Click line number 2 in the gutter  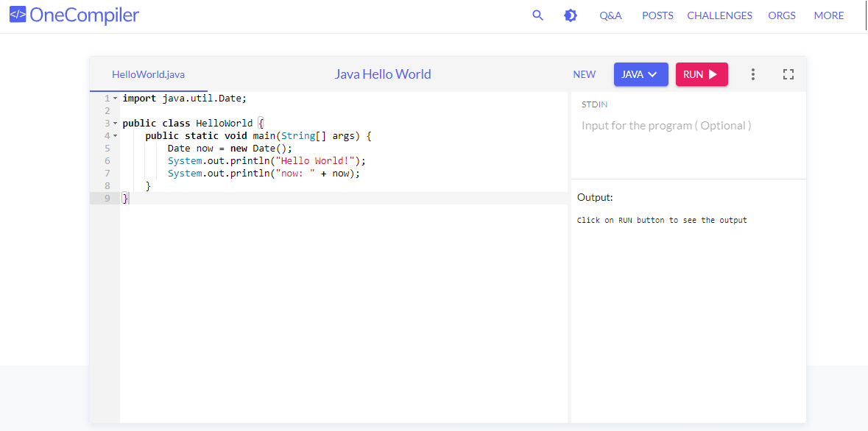107,110
